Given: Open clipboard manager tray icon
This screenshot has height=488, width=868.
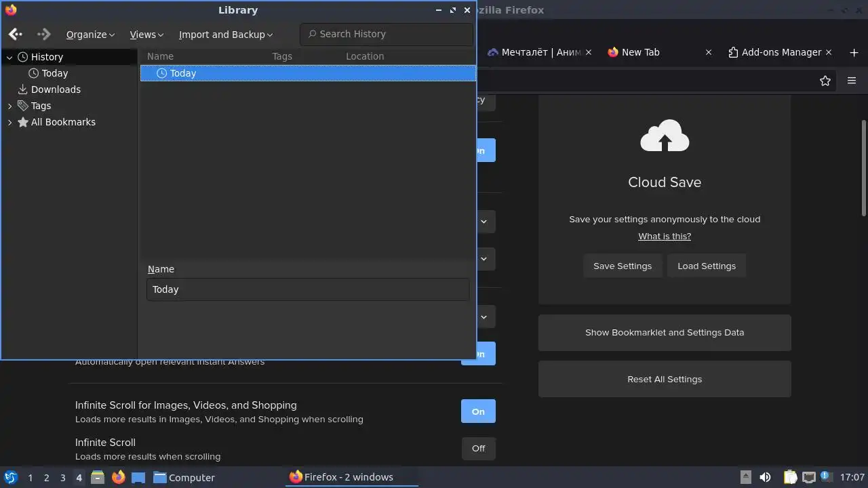Looking at the screenshot, I should coord(790,477).
